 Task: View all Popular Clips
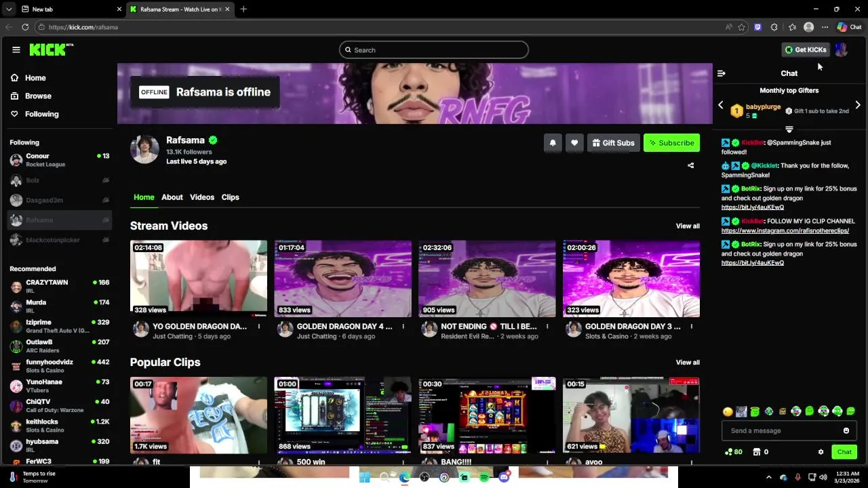pyautogui.click(x=688, y=363)
